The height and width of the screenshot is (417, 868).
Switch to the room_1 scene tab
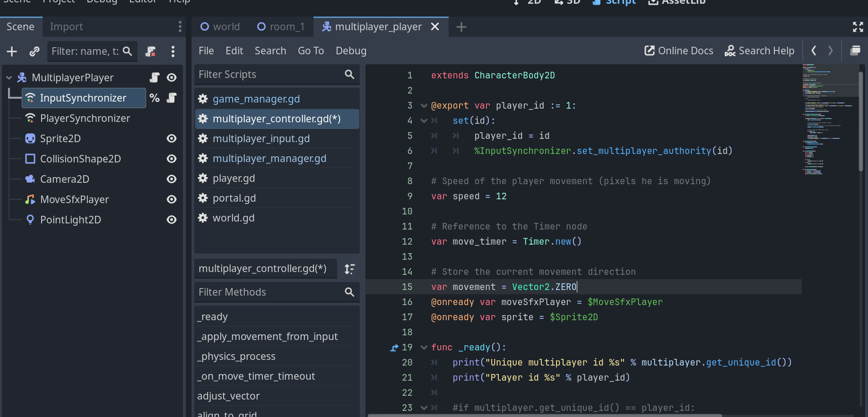(281, 27)
